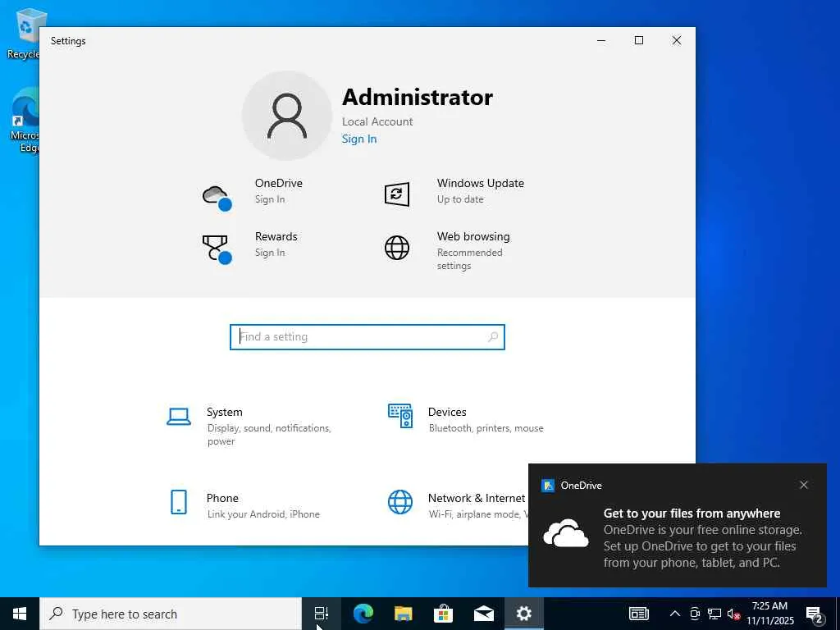840x630 pixels.
Task: Click the Local Account label
Action: pyautogui.click(x=377, y=121)
